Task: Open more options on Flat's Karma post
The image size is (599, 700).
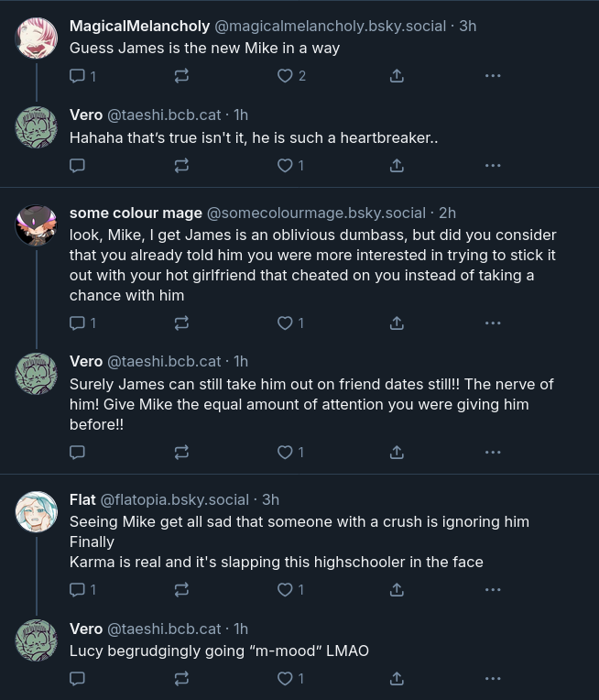Action: point(493,590)
